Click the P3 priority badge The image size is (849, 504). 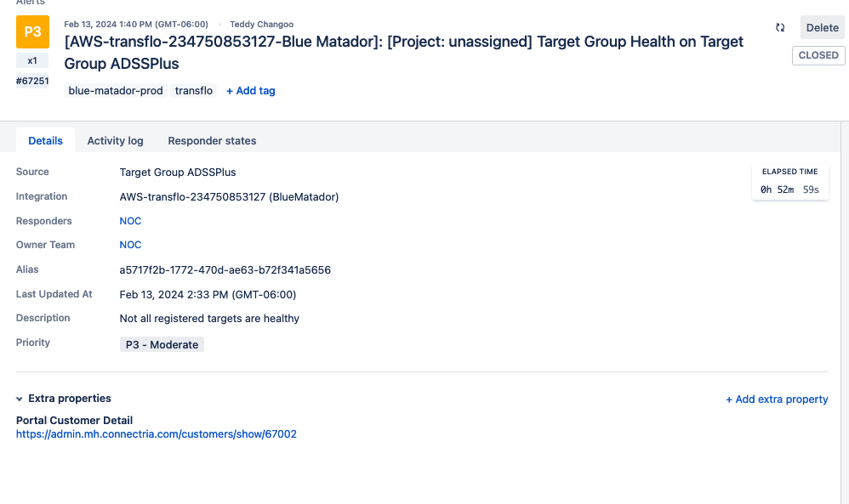click(32, 32)
